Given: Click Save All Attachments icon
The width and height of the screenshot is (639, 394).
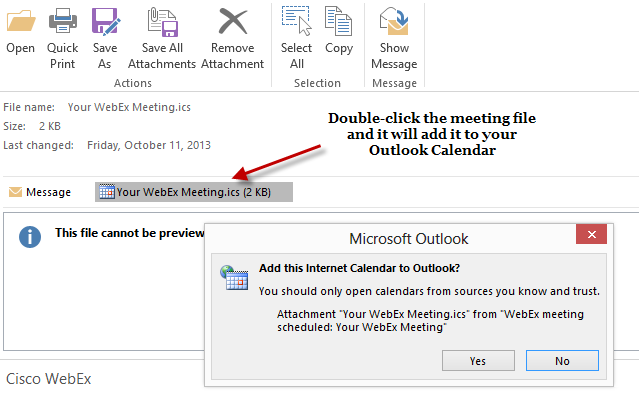Looking at the screenshot, I should pyautogui.click(x=162, y=22).
